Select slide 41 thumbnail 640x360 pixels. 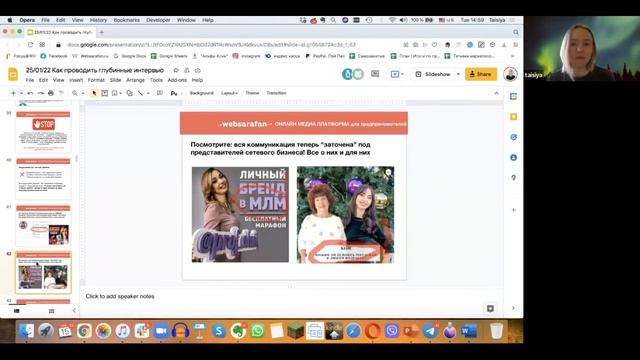click(43, 225)
